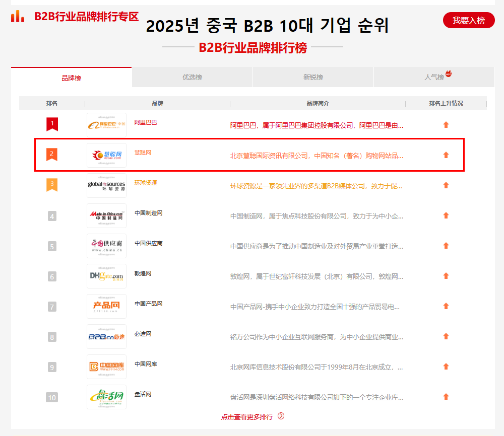This screenshot has width=504, height=436.
Task: Open the 中国制造网 brand name link
Action: click(149, 213)
